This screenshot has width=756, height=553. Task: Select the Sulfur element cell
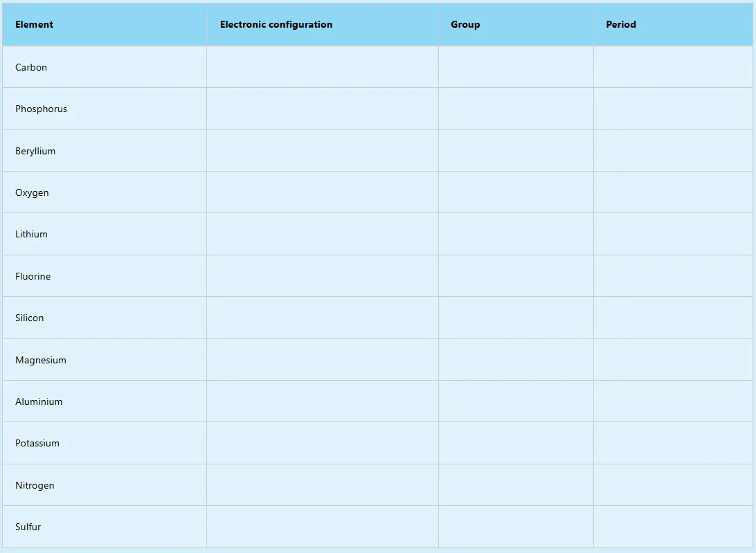tap(105, 527)
